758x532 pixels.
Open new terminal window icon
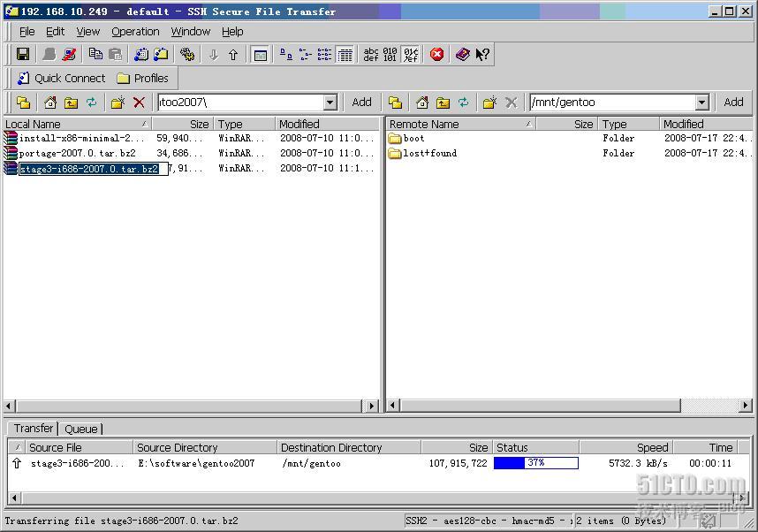click(x=141, y=54)
